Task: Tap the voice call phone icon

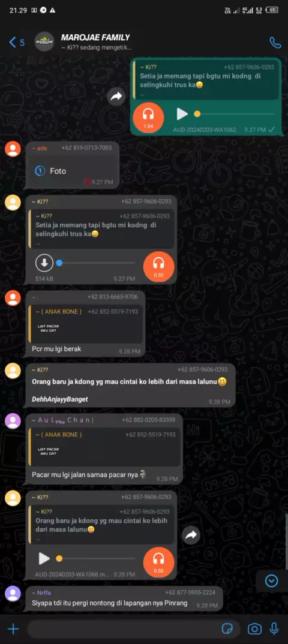Action: [x=274, y=43]
